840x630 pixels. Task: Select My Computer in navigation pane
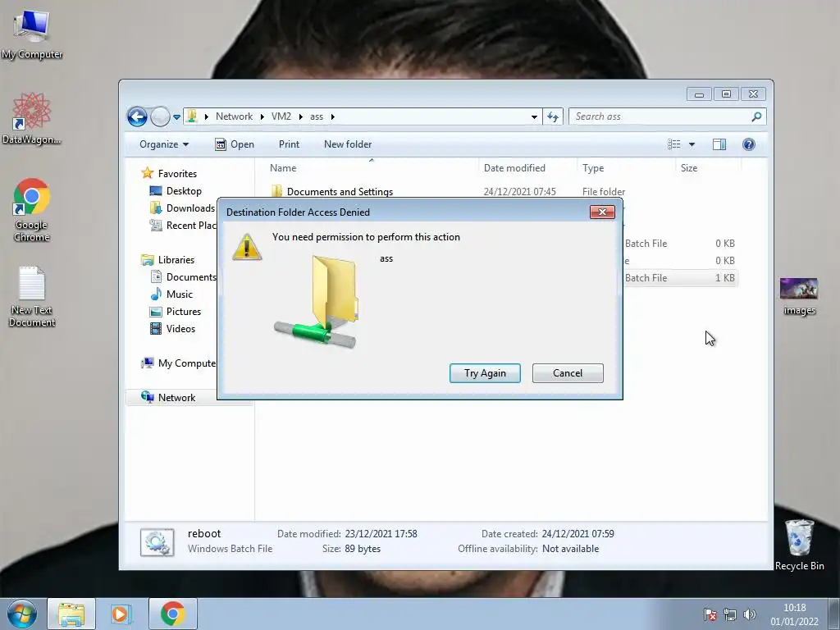[x=179, y=363]
